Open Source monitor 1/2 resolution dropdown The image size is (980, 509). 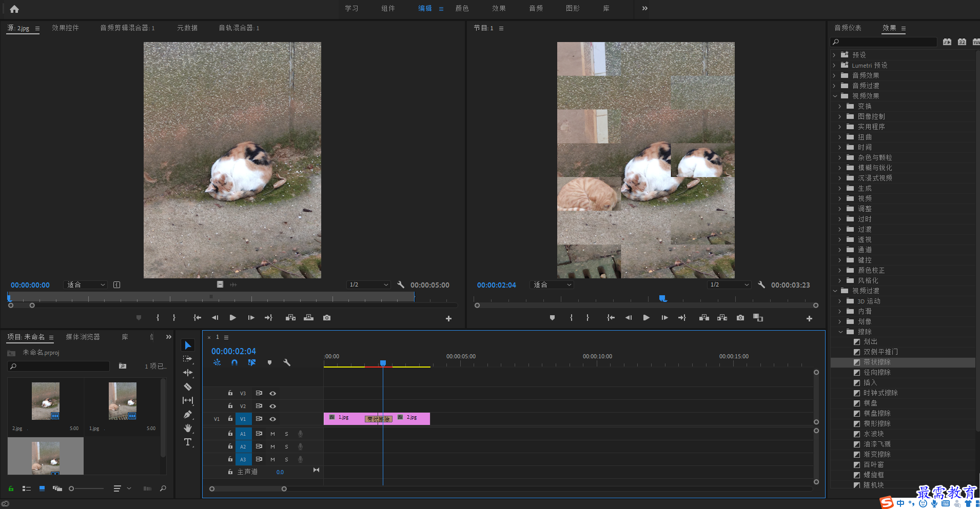click(368, 284)
